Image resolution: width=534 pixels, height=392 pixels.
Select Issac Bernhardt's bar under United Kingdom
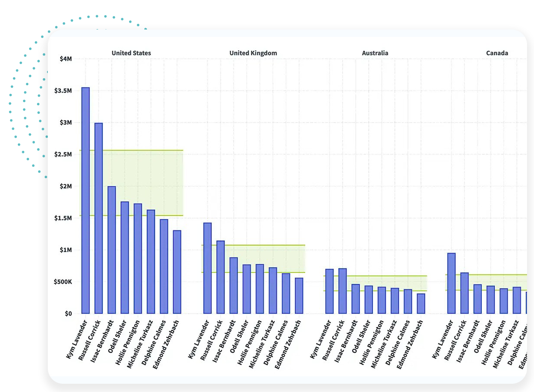pyautogui.click(x=234, y=286)
